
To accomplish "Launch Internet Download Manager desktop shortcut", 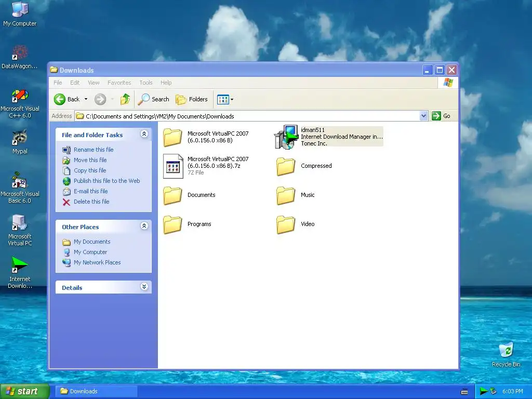I will tap(20, 273).
